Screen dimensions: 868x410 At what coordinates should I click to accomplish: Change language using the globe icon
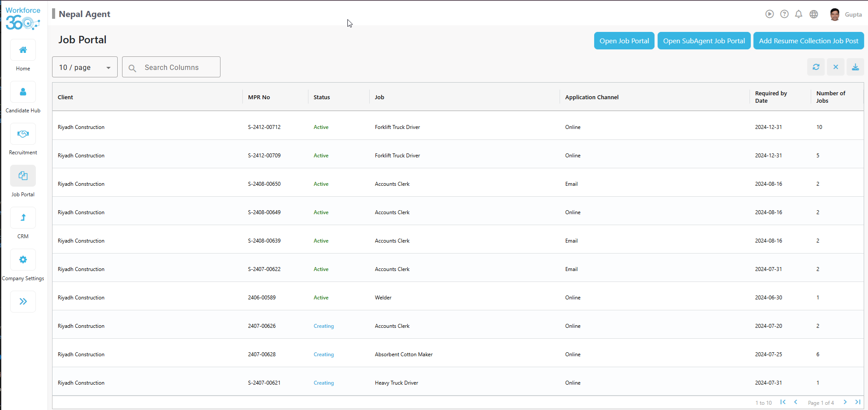coord(813,14)
